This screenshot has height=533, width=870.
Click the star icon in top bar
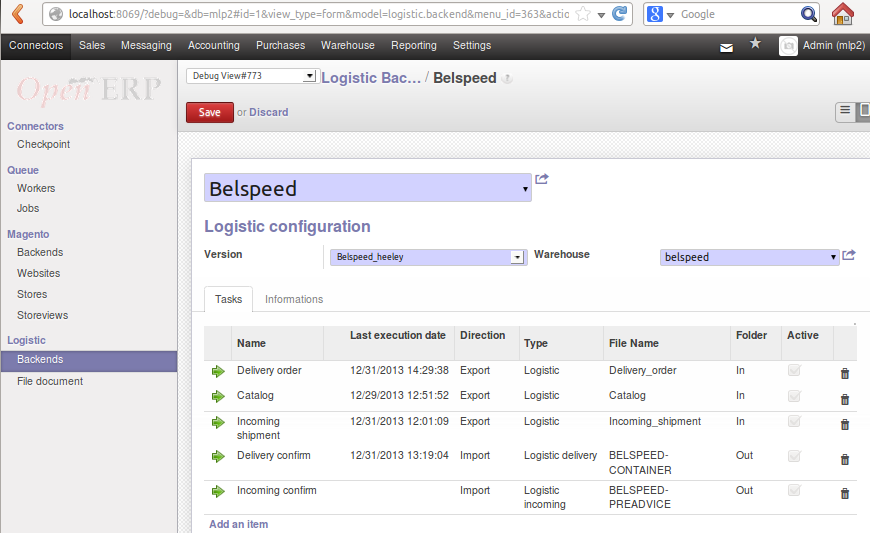click(755, 45)
